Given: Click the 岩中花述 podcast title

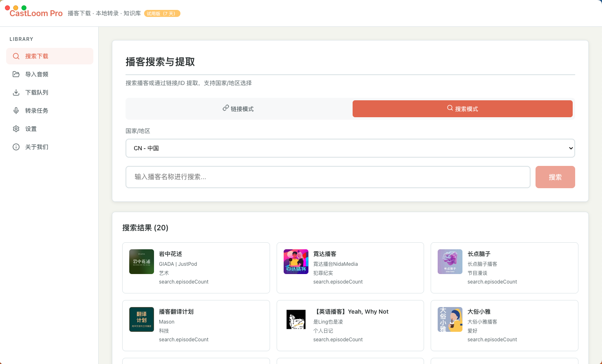Looking at the screenshot, I should click(x=171, y=254).
